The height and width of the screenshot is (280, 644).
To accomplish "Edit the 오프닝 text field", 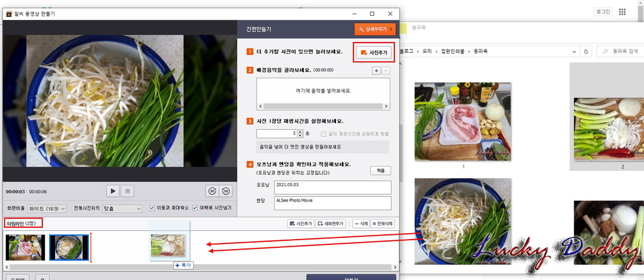I will click(x=333, y=188).
